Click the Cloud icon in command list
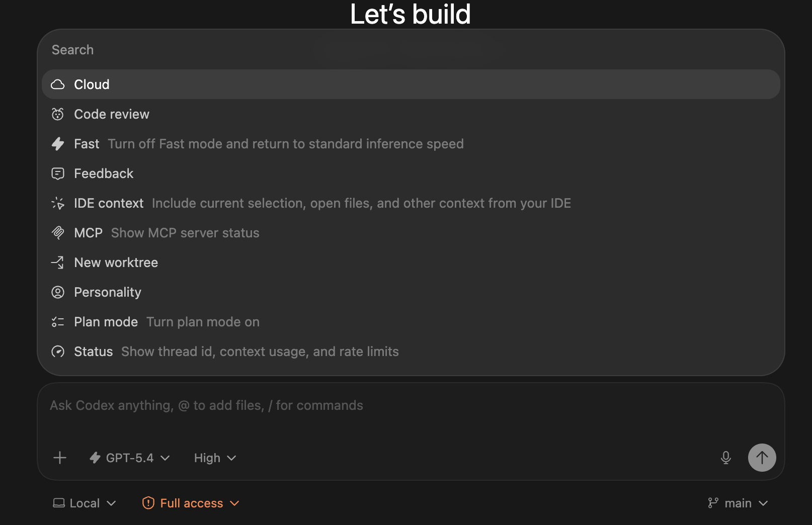The height and width of the screenshot is (525, 812). [x=58, y=84]
